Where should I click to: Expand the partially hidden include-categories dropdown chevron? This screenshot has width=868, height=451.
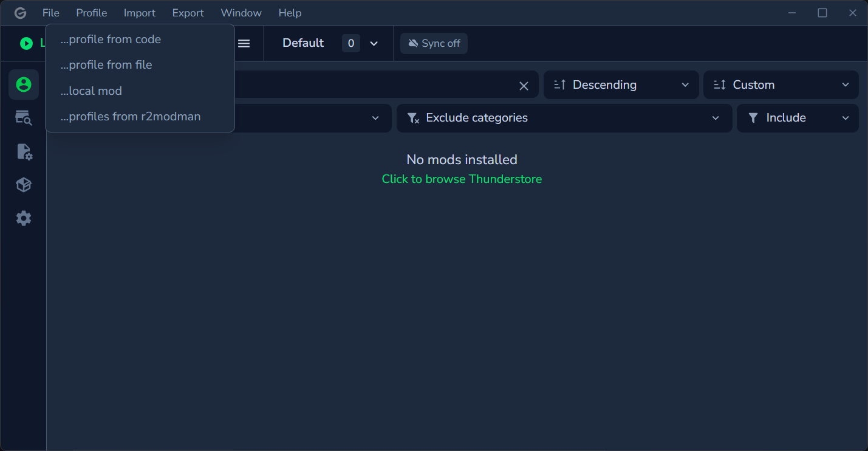tap(376, 118)
